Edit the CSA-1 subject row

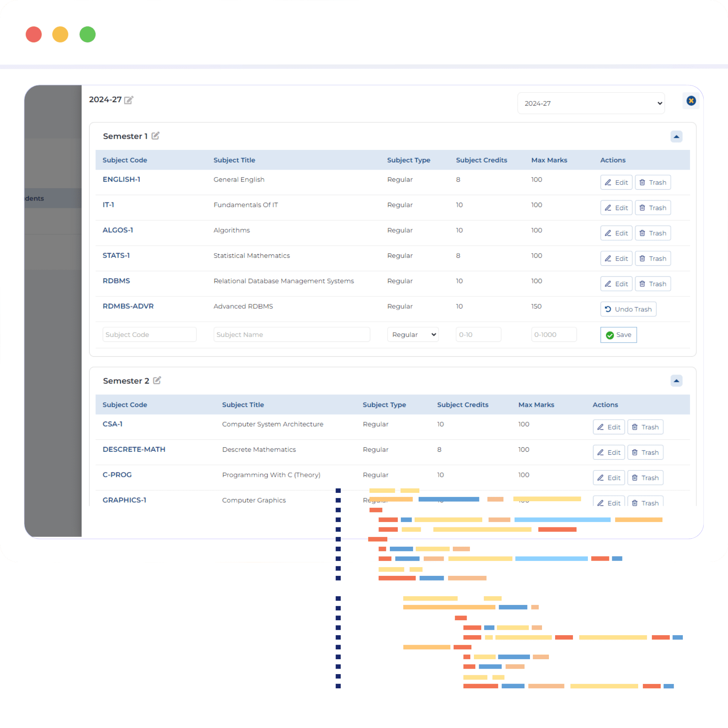click(x=609, y=427)
